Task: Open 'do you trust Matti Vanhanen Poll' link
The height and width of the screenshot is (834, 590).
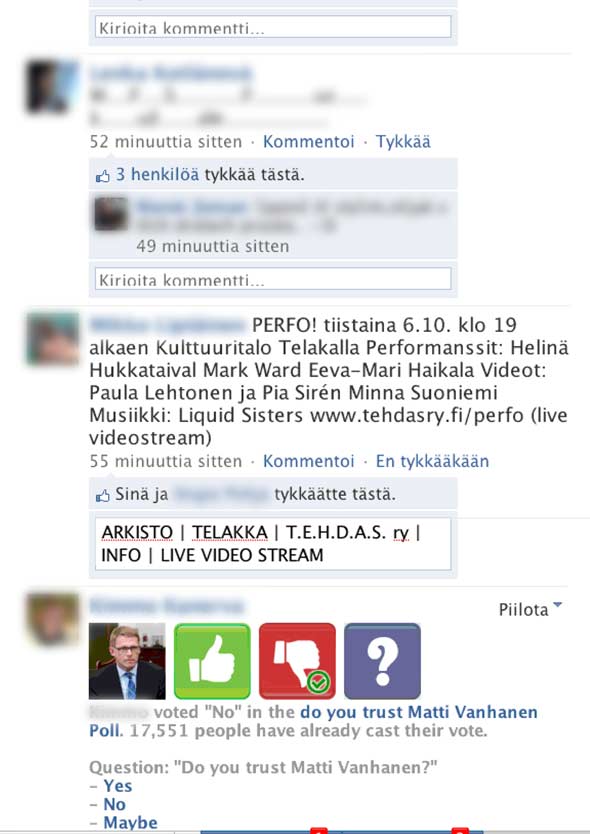Action: pyautogui.click(x=313, y=721)
